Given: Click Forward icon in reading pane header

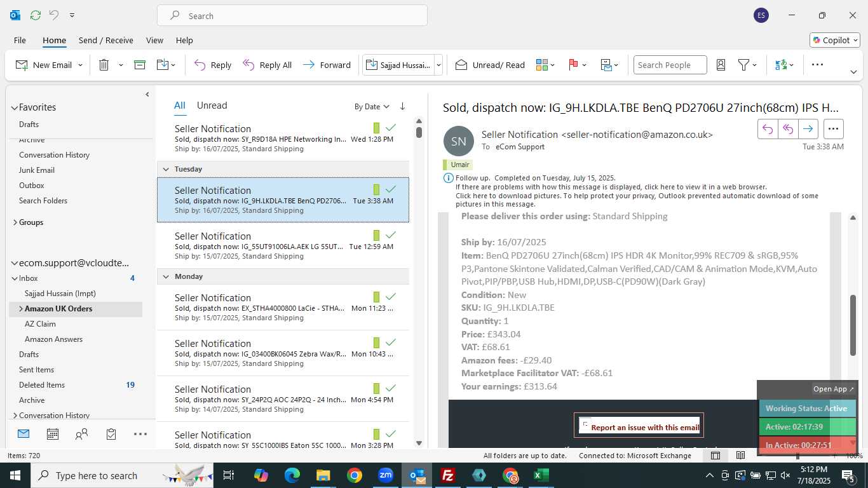Looking at the screenshot, I should point(808,129).
